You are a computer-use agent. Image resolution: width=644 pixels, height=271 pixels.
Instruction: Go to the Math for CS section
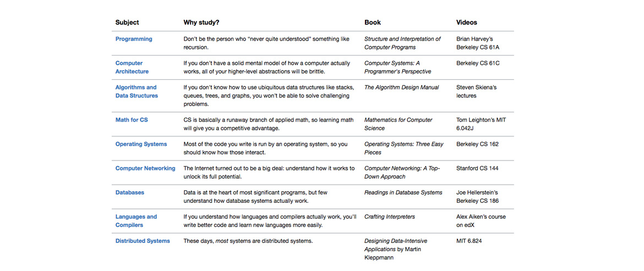(132, 120)
